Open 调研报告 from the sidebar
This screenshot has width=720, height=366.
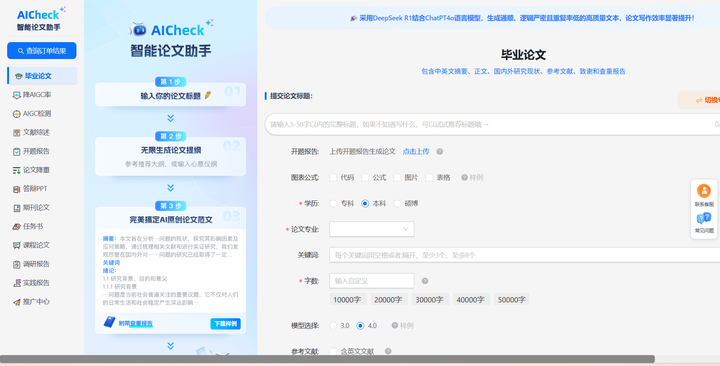click(31, 264)
